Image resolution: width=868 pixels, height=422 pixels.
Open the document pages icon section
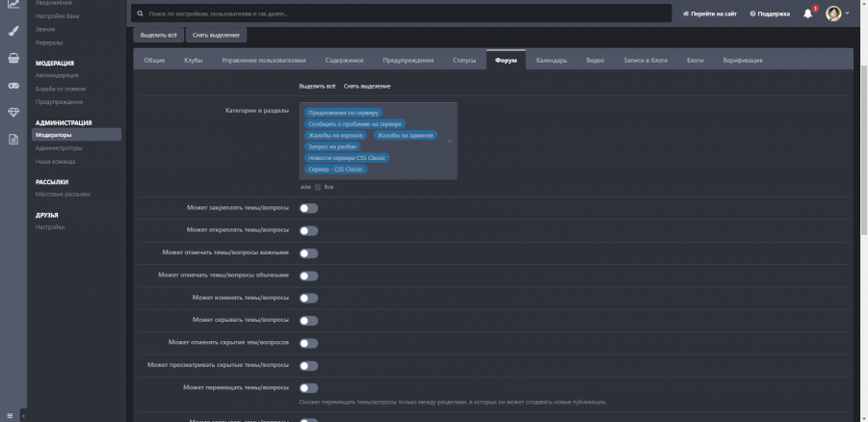(13, 140)
